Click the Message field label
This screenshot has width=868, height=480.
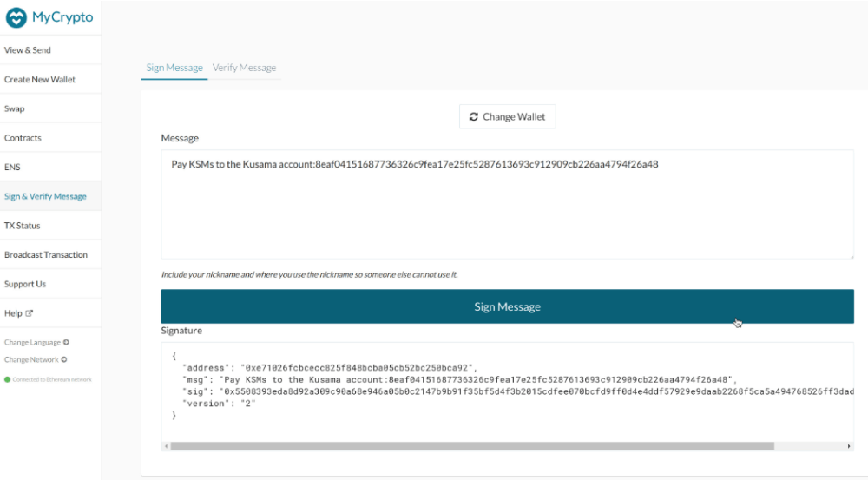180,138
